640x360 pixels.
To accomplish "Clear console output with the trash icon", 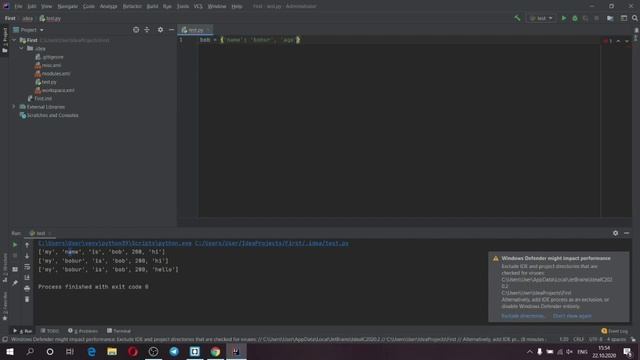I will tap(27, 299).
